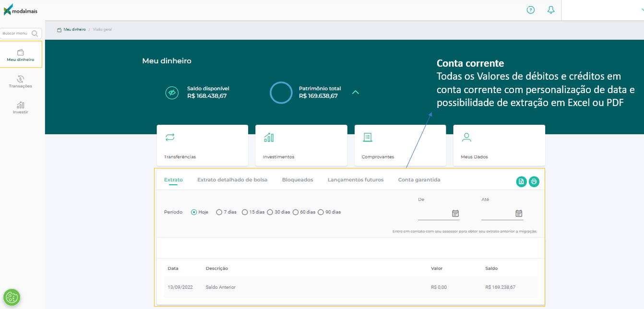Switch to Extrato detalhado de bolsa tab
Screen dimensions: 644x309
(x=232, y=180)
